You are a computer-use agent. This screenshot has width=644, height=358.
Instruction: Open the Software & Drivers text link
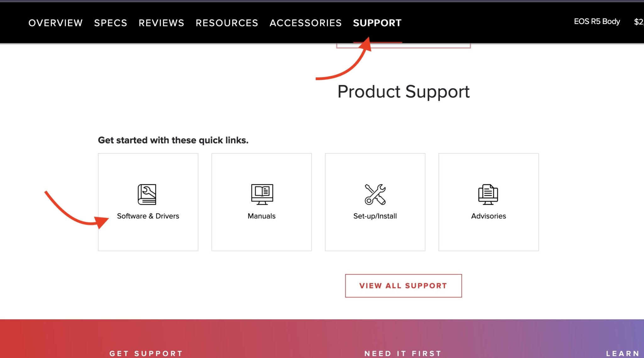pos(148,216)
